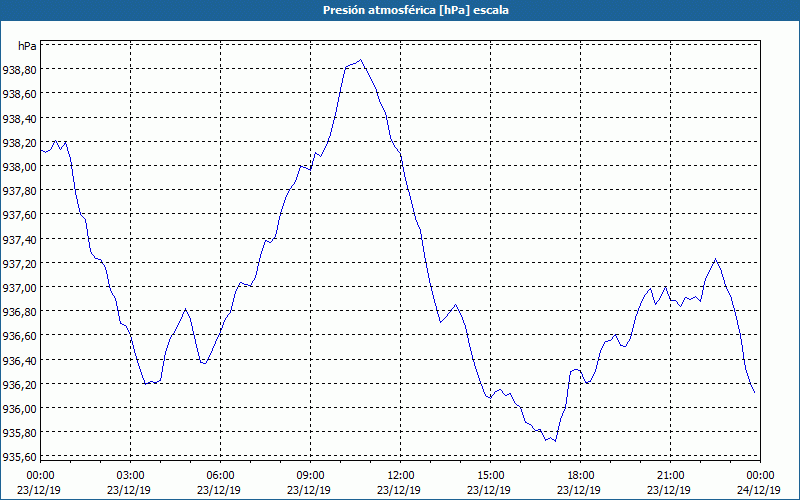The width and height of the screenshot is (800, 500).
Task: Click the 935,80 y-axis label
Action: [19, 433]
